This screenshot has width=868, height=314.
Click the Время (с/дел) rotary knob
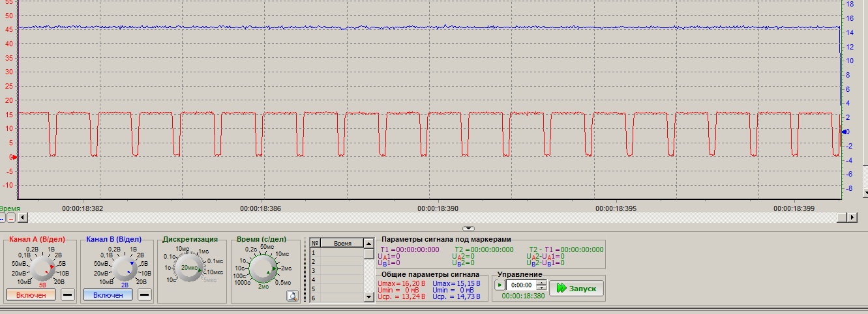[x=263, y=267]
